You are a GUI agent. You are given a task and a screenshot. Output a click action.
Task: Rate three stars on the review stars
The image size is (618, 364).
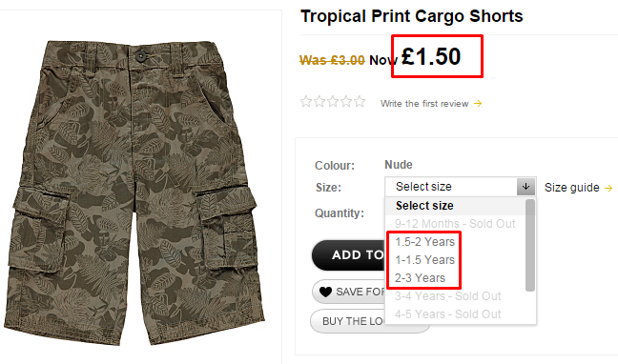pyautogui.click(x=333, y=102)
